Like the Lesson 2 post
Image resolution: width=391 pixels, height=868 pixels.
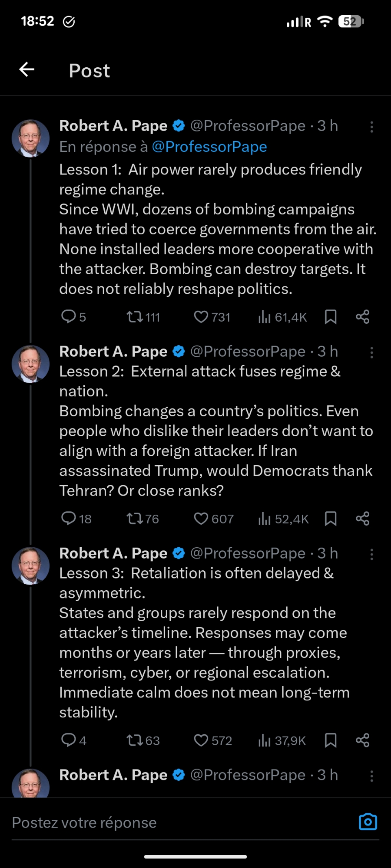(x=201, y=519)
